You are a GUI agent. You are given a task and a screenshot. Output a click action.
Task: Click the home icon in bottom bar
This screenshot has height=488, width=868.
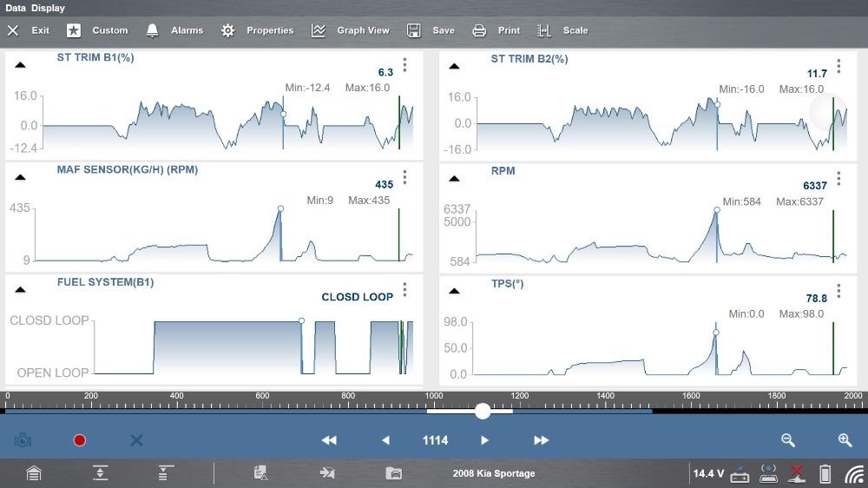tap(33, 473)
